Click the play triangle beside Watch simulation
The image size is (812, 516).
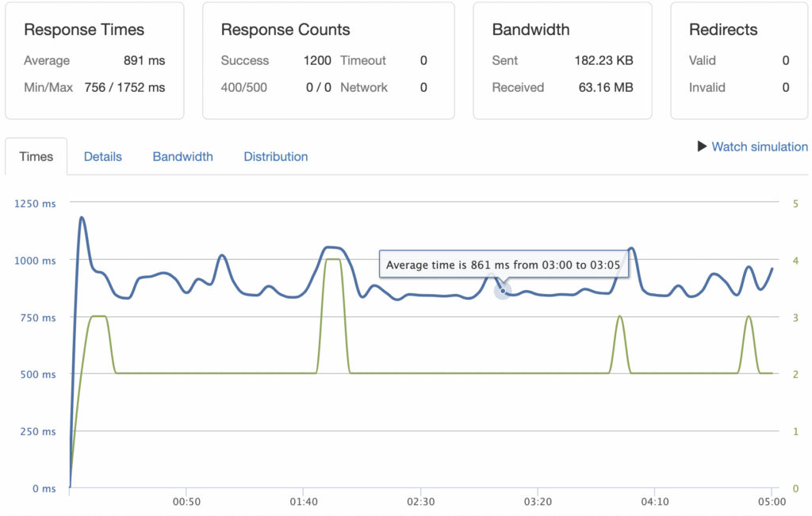[702, 147]
